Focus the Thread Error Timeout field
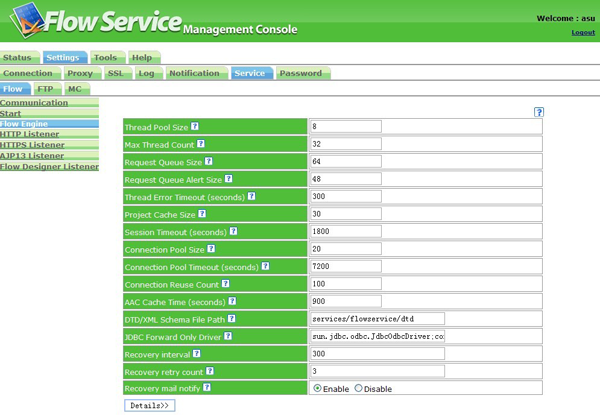 346,196
